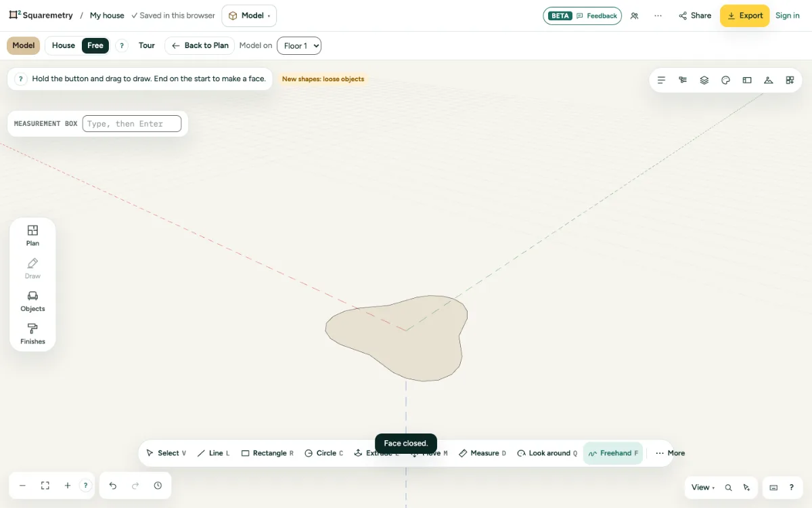
Task: Switch modeling mode to House
Action: [64, 45]
